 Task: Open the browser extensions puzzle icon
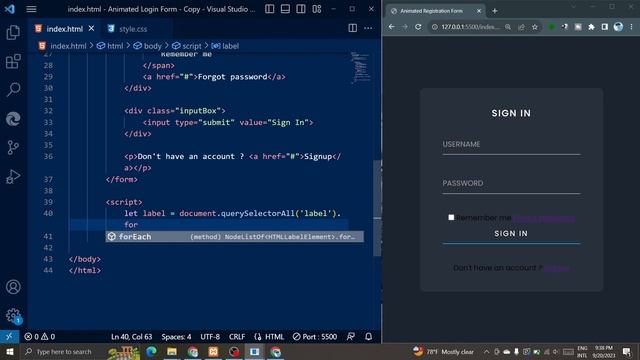[x=591, y=27]
